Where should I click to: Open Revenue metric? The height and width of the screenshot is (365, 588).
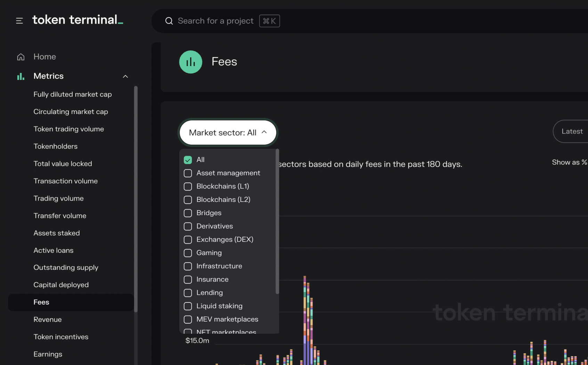[48, 319]
